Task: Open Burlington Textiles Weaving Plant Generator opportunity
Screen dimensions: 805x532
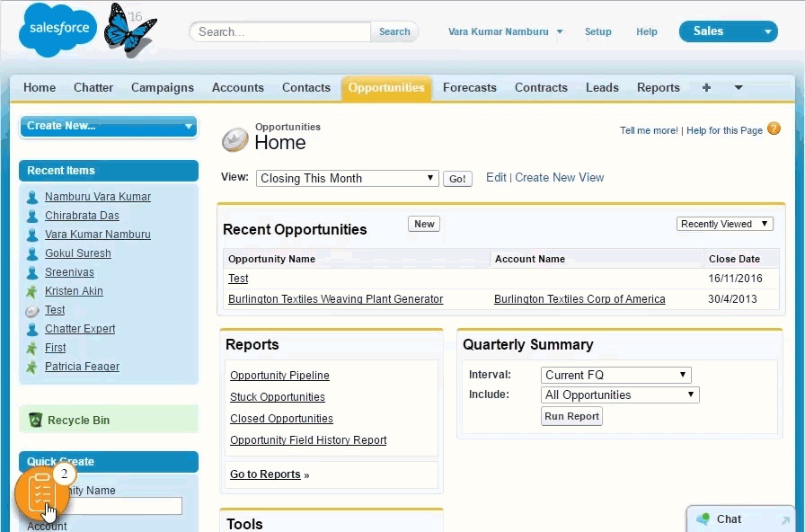Action: click(x=336, y=299)
